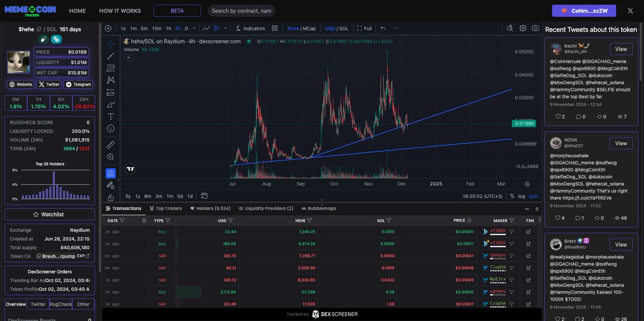Click the wallet button CeNm...xzZW
Image resolution: width=644 pixels, height=321 pixels.
click(584, 11)
